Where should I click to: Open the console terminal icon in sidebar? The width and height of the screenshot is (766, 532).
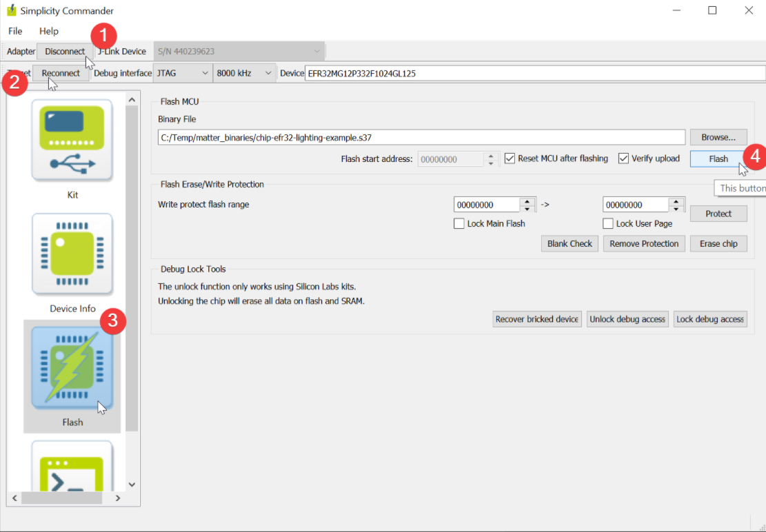[x=72, y=466]
